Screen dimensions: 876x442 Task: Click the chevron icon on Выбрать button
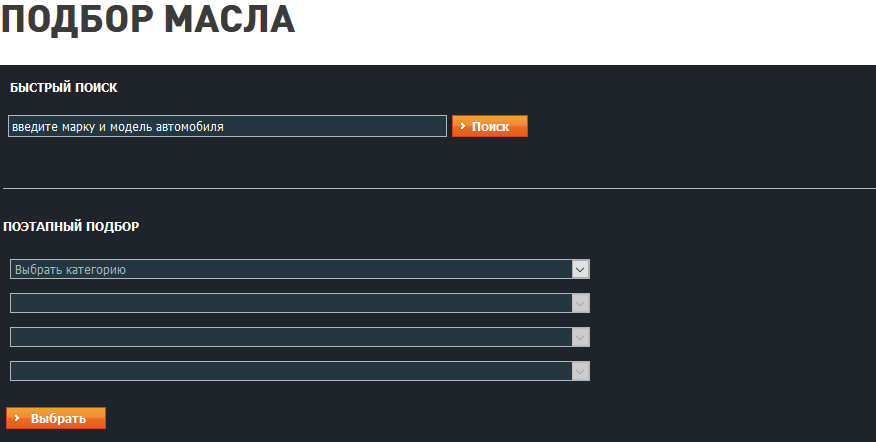[18, 418]
